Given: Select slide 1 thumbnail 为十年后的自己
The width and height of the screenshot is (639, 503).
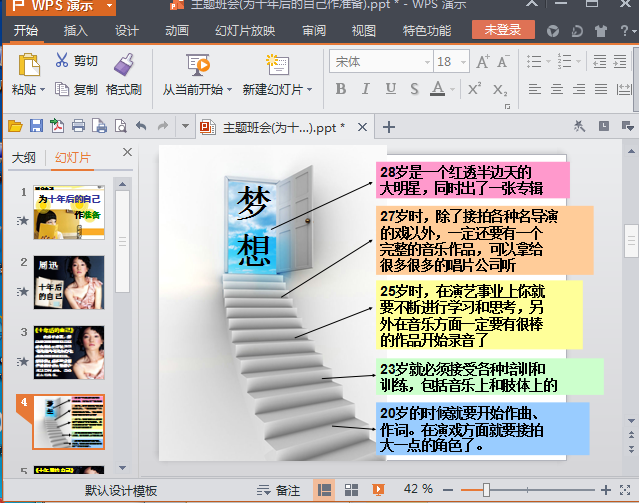Looking at the screenshot, I should click(69, 212).
